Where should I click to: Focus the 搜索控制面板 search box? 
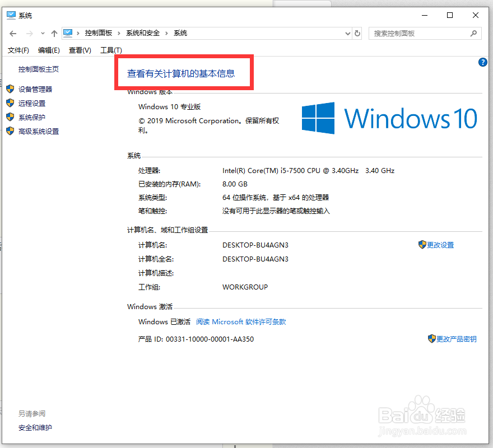pyautogui.click(x=425, y=34)
